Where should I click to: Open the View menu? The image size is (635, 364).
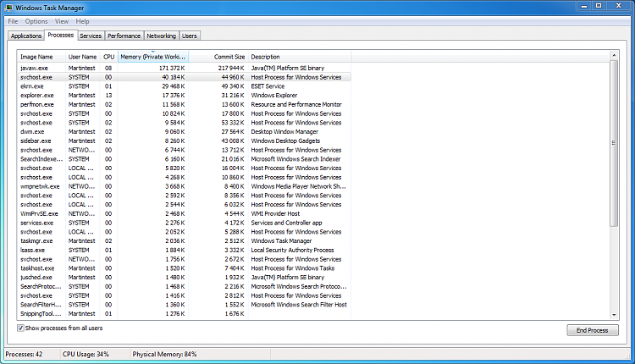62,21
